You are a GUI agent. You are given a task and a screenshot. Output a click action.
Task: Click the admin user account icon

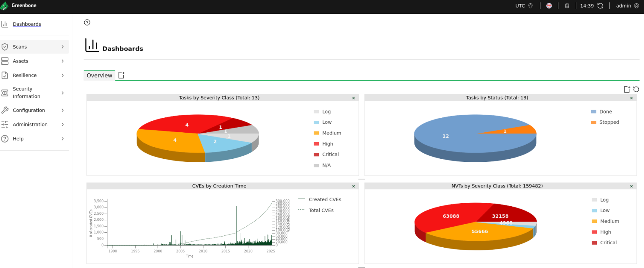636,6
